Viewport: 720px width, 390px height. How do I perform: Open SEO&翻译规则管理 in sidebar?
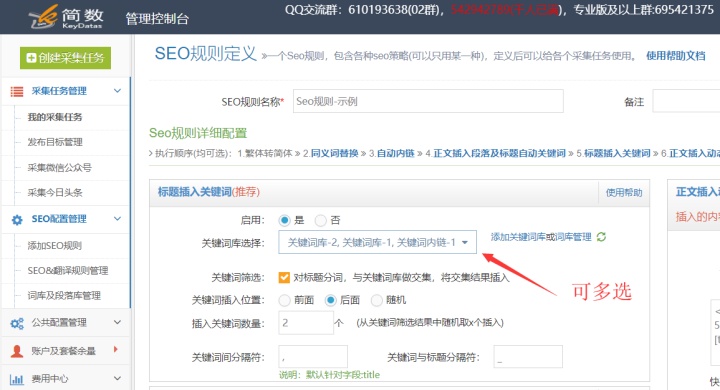[x=68, y=271]
